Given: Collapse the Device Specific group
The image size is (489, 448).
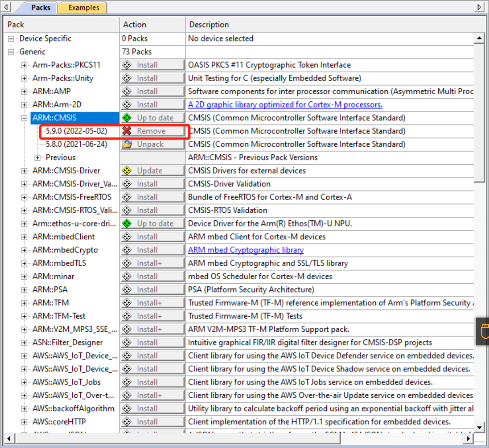Looking at the screenshot, I should tap(11, 39).
